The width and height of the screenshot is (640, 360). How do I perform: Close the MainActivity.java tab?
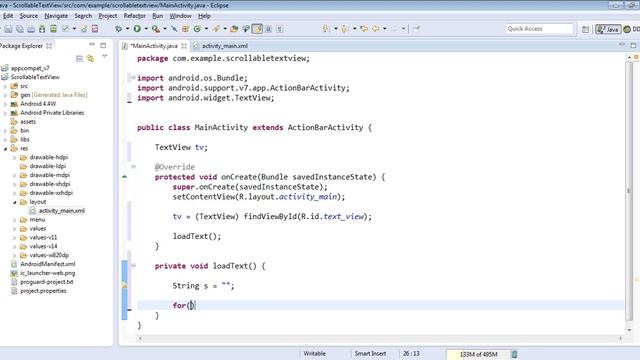[x=184, y=46]
